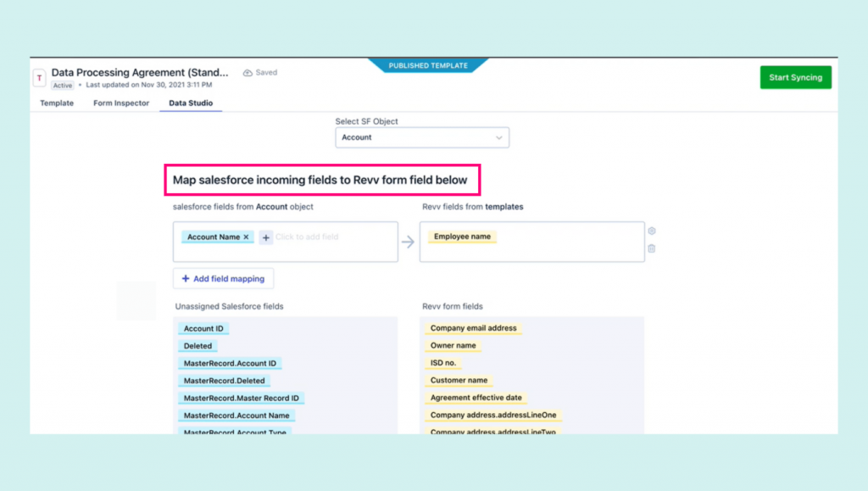Click the Data Processing Agreement title

tap(140, 73)
